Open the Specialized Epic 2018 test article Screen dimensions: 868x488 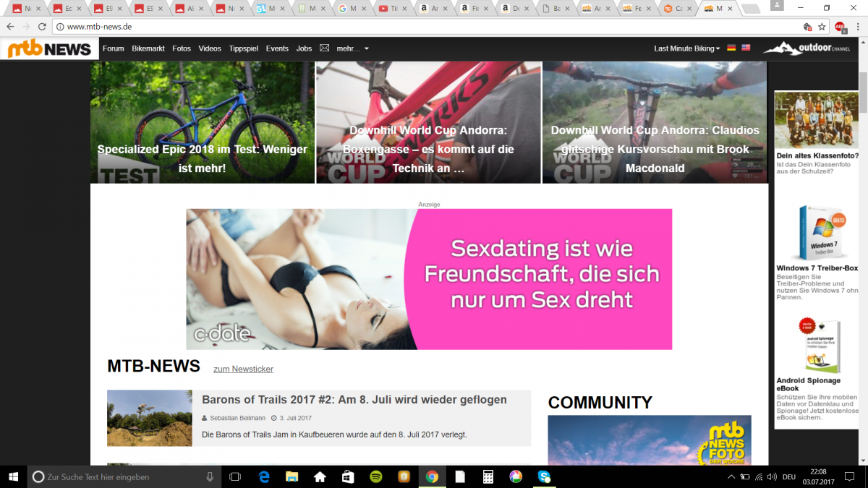click(203, 122)
